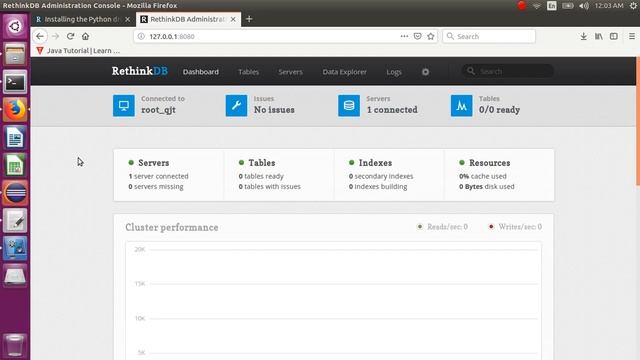
Task: Click '0 secondary indexes' text
Action: coord(381,176)
